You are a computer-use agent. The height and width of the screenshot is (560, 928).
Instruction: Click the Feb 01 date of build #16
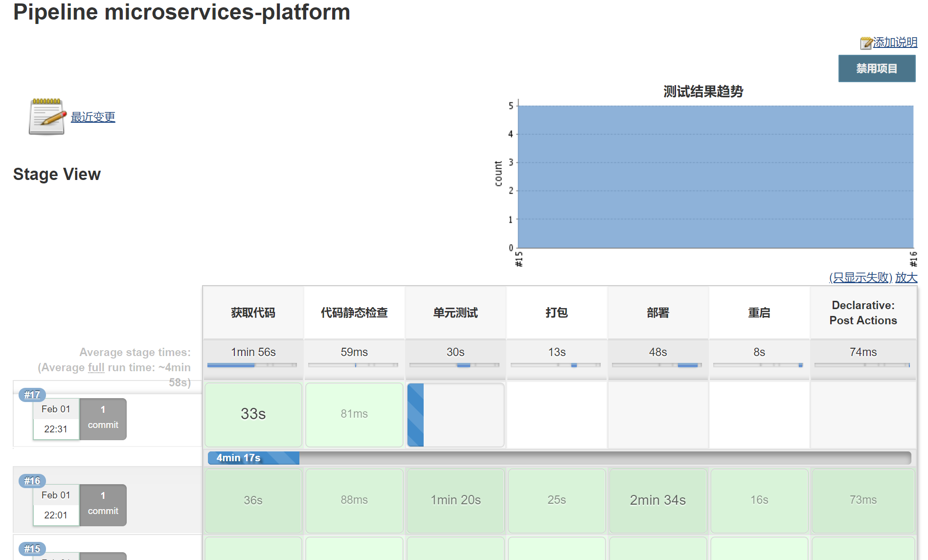(x=56, y=495)
